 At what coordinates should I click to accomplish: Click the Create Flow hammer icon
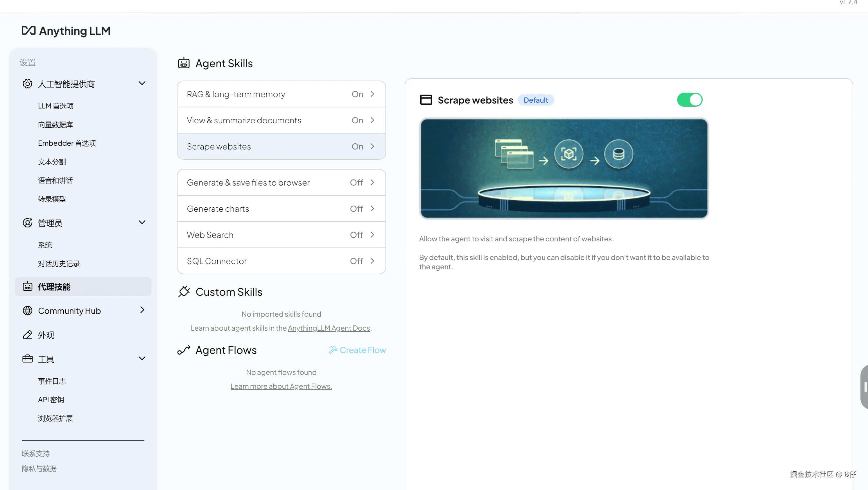[x=333, y=350]
